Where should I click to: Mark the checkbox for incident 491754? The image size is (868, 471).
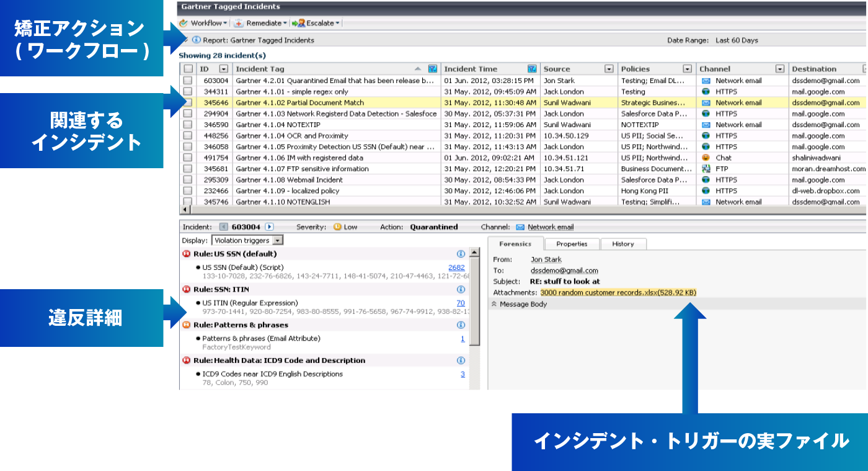coord(188,158)
